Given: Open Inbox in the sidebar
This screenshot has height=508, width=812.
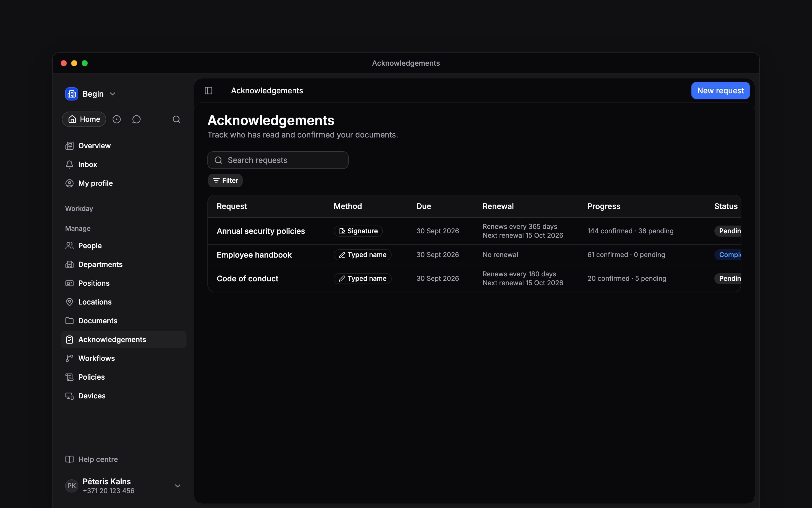Looking at the screenshot, I should (x=123, y=164).
